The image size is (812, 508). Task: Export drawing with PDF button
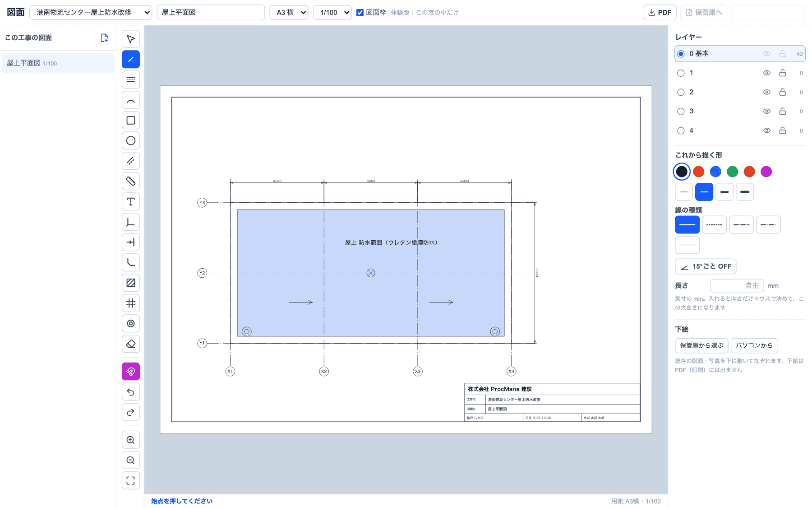[x=660, y=13]
